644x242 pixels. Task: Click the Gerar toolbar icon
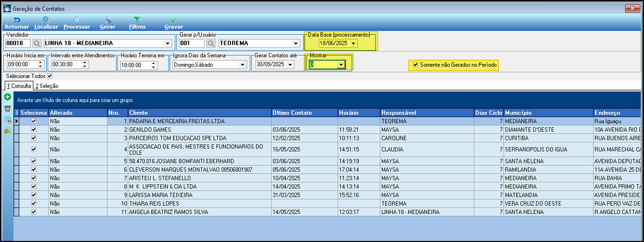click(x=108, y=20)
